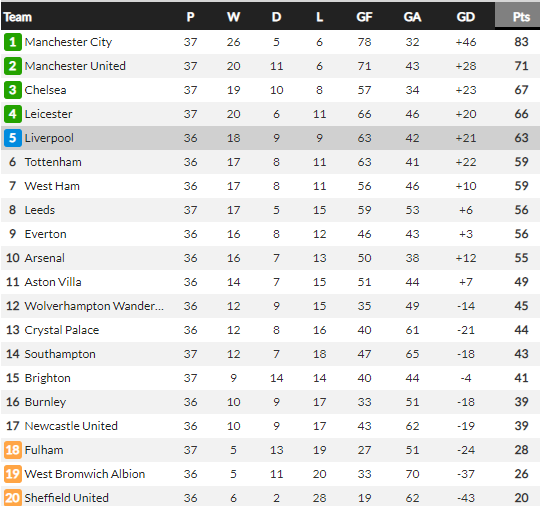Sort table by Pts column header
The height and width of the screenshot is (506, 540).
521,17
